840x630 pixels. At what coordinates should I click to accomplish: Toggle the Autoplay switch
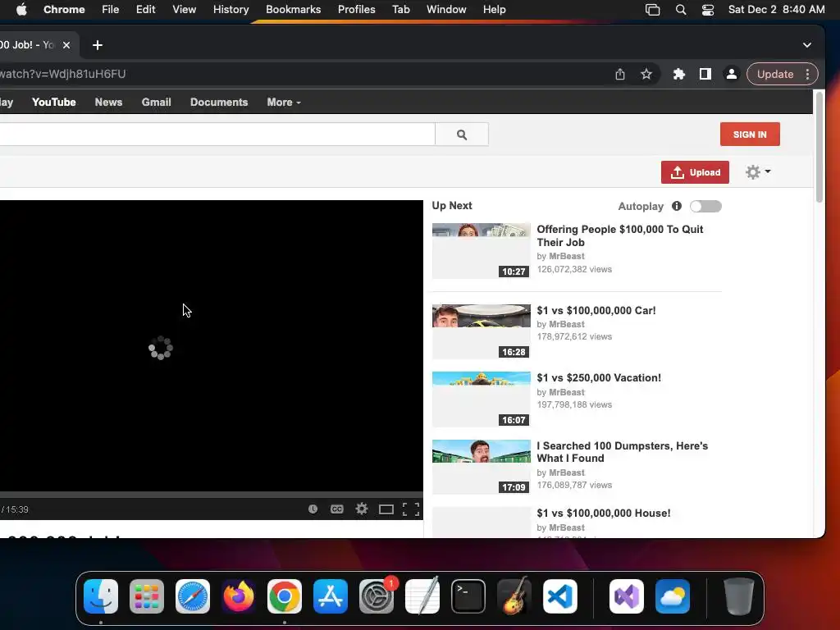point(705,206)
